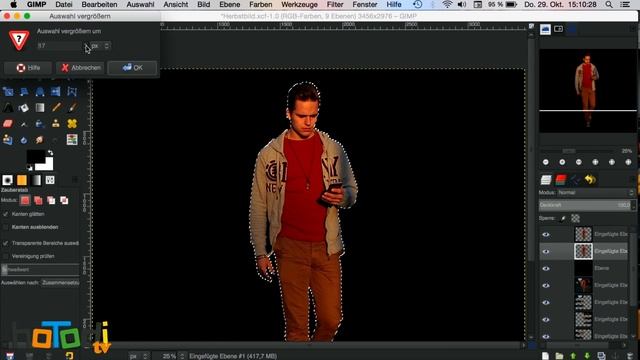Raise the layer with green up arrow
Screen dimensions: 640x360
tap(573, 356)
